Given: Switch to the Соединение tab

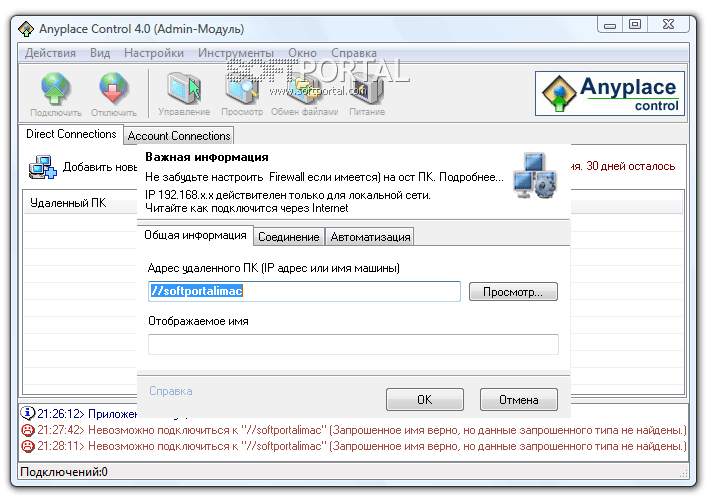Looking at the screenshot, I should [289, 237].
